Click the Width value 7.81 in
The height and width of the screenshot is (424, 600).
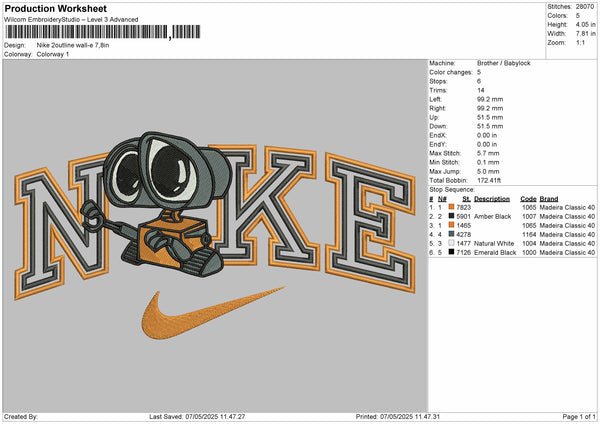pyautogui.click(x=585, y=34)
